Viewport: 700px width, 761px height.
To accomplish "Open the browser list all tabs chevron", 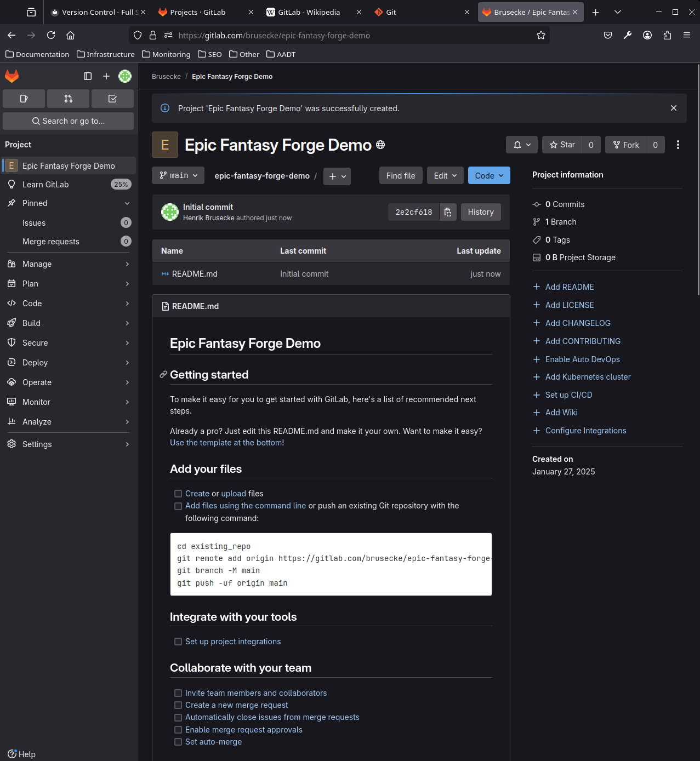I will pos(618,12).
